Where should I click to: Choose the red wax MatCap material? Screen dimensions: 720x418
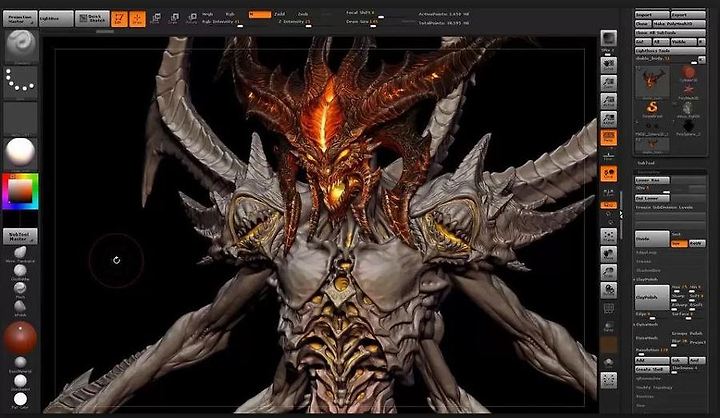20,338
